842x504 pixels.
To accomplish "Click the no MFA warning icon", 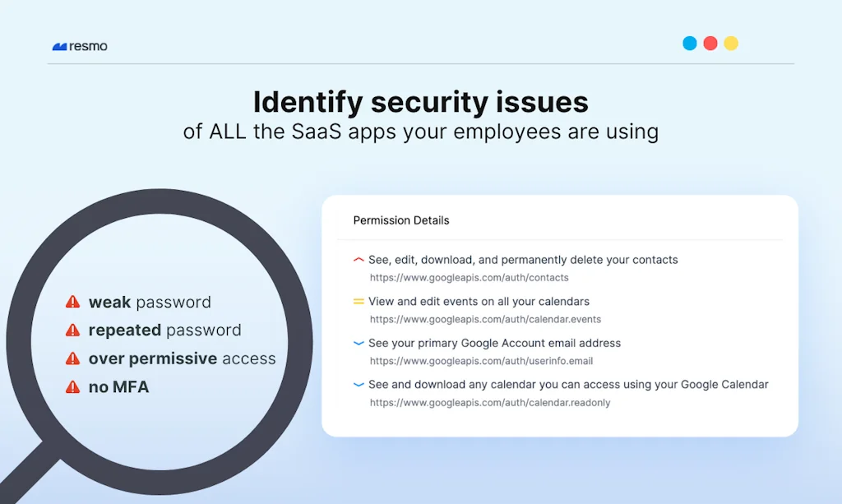I will click(x=73, y=386).
